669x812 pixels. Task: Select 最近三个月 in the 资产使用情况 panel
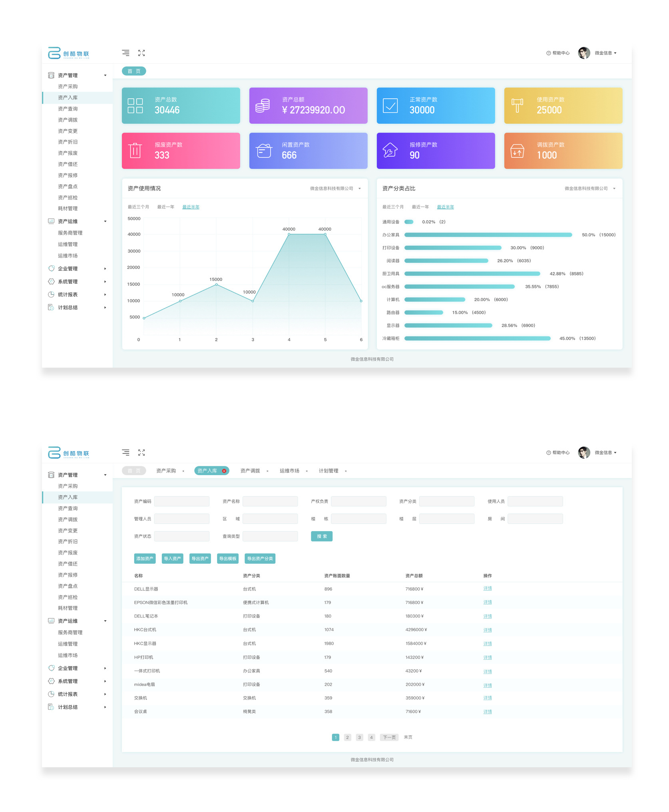[x=138, y=207]
